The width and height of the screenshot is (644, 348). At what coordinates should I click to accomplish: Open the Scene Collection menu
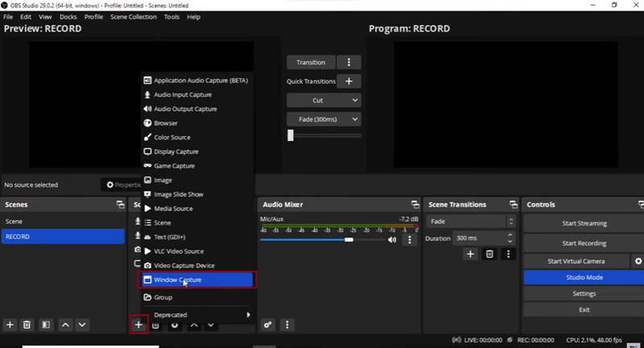pos(134,17)
